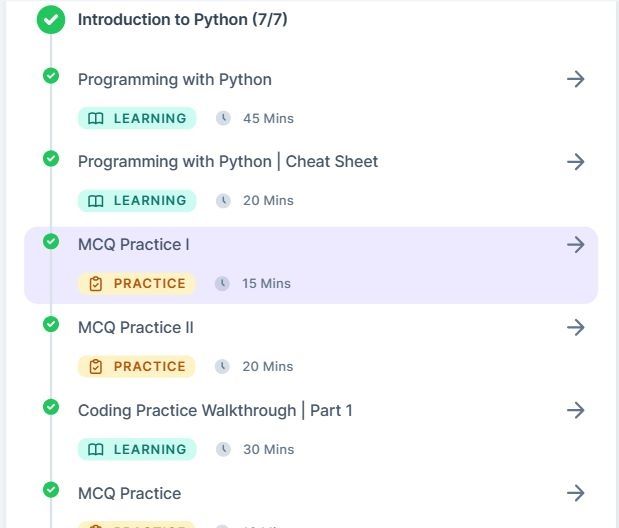Click the arrow icon beside Programming with Python
The image size is (619, 528).
[576, 79]
